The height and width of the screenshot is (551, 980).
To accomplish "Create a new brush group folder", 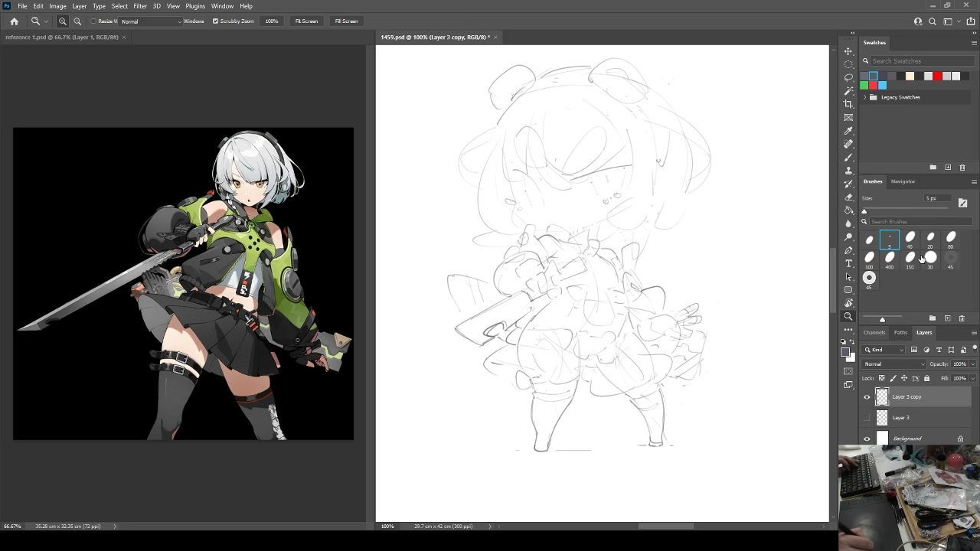I will pos(933,318).
